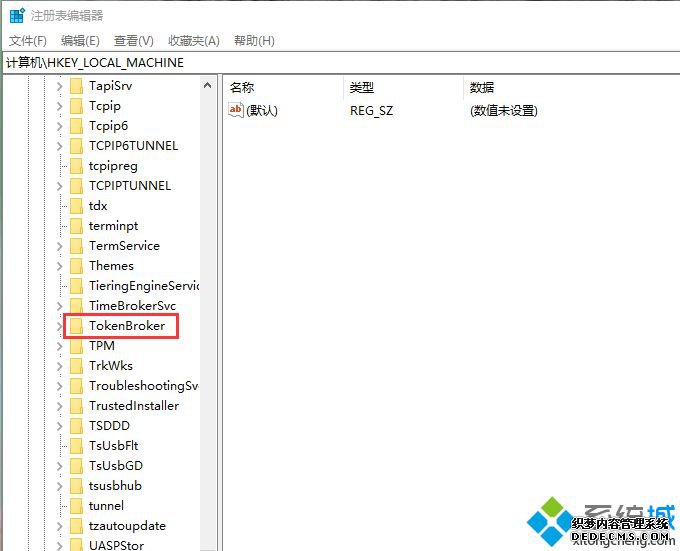Select the (默认) value name
680x551 pixels.
(x=262, y=111)
